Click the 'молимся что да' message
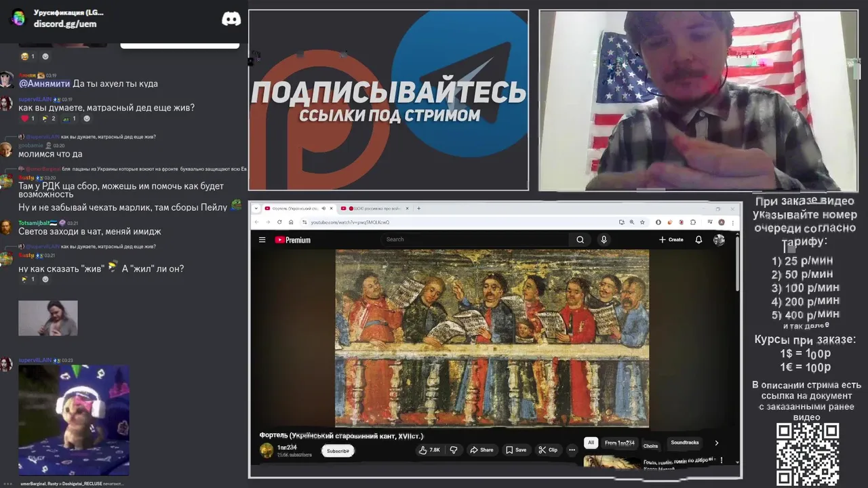 (50, 154)
